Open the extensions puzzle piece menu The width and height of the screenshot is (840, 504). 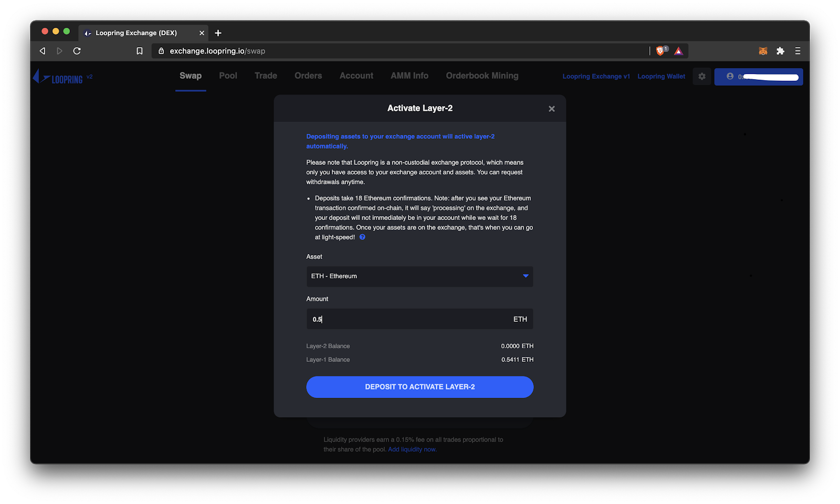point(780,51)
